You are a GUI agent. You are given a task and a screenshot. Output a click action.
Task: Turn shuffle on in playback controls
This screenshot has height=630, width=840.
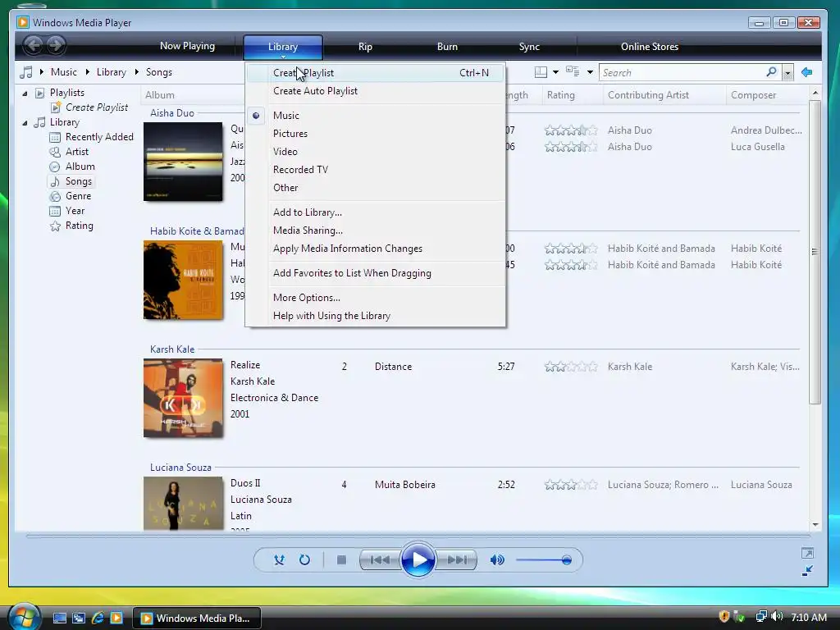(279, 560)
